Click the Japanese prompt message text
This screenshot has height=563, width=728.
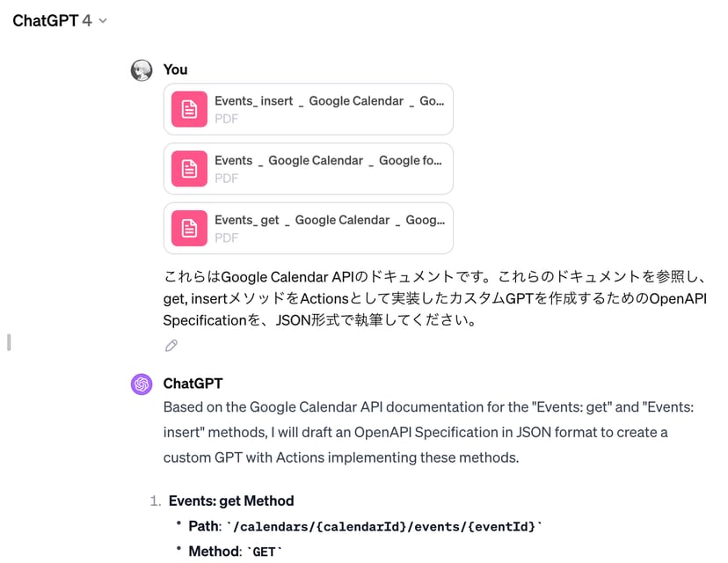(x=435, y=298)
